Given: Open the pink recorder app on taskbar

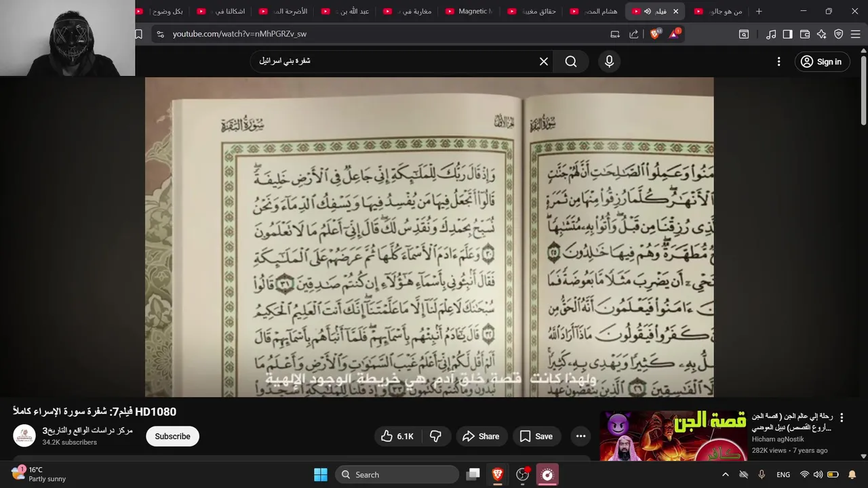Looking at the screenshot, I should [x=547, y=474].
